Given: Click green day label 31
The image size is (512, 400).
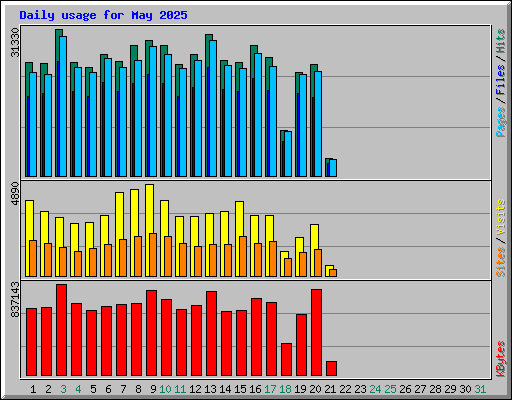Looking at the screenshot, I should click(480, 389).
